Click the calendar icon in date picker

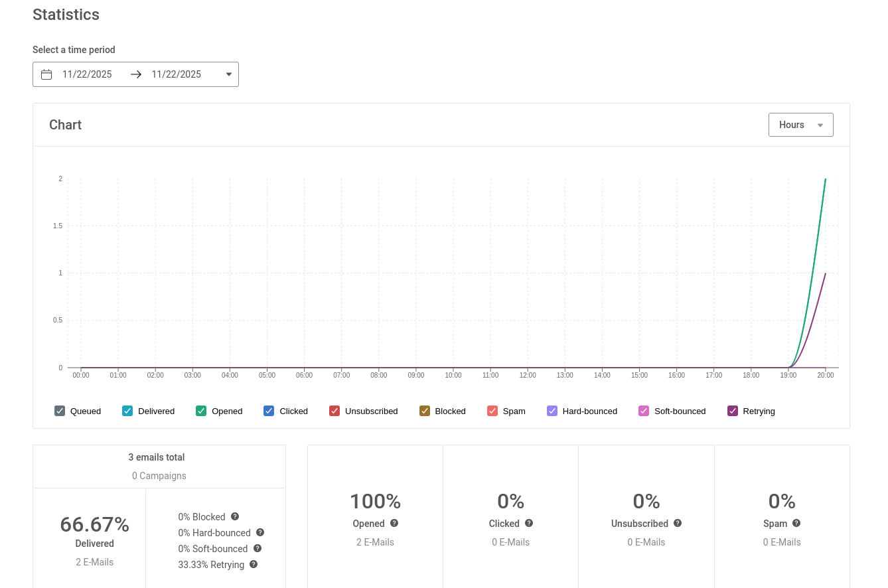[x=46, y=74]
